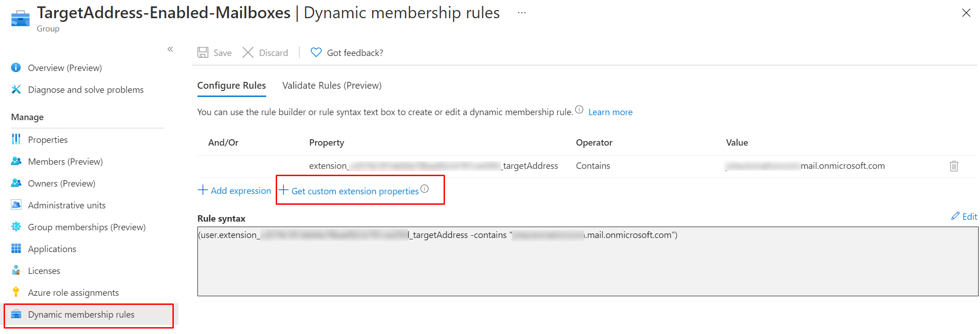Viewport: 980px width, 334px height.
Task: Click the info icon before Learn more
Action: [x=579, y=110]
